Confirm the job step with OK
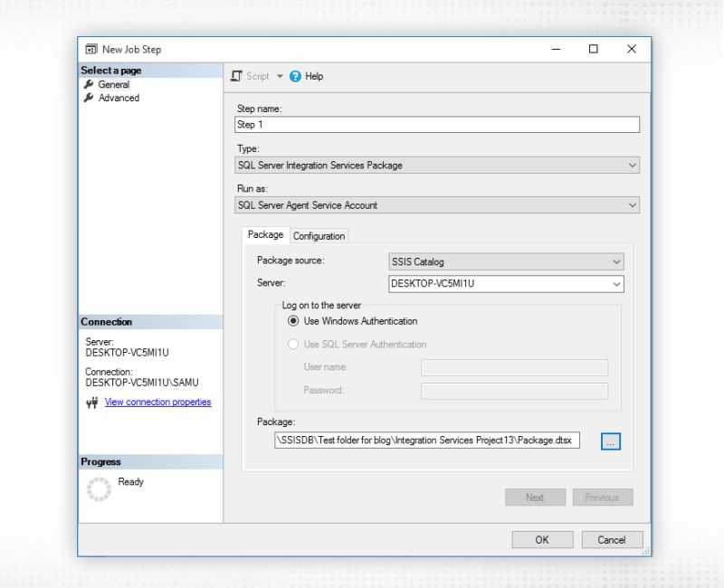Screen dimensions: 724x588 pyautogui.click(x=541, y=539)
